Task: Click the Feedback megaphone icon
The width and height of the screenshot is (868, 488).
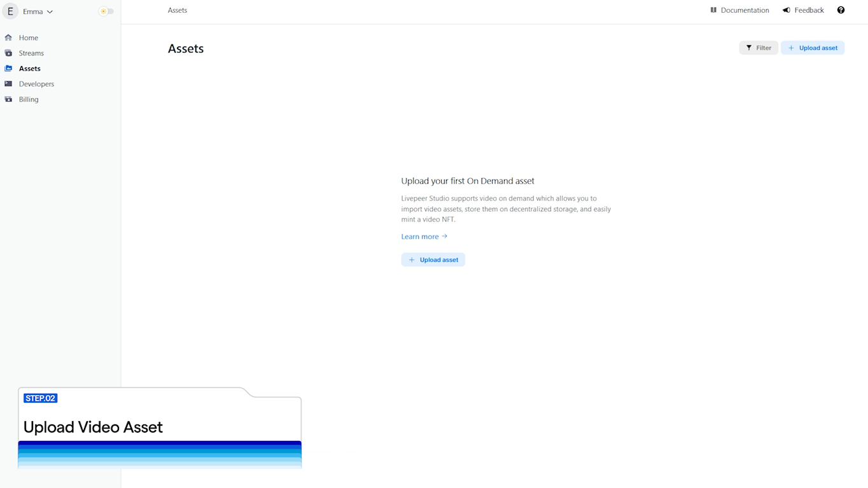Action: tap(787, 10)
